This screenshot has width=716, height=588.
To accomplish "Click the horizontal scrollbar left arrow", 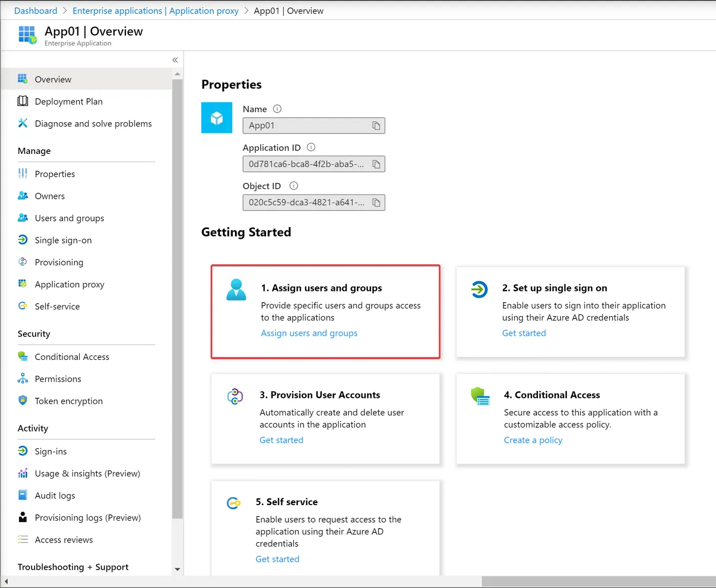I will pos(6,582).
